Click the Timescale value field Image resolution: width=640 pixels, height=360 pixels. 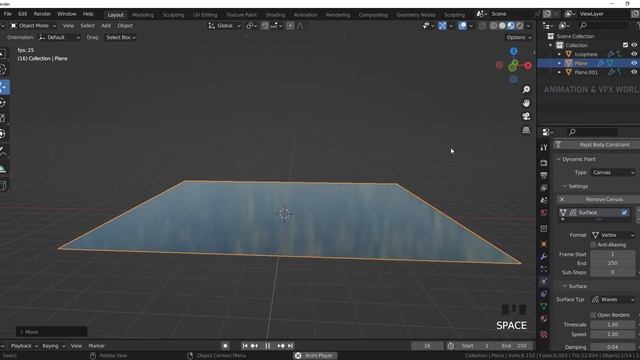613,324
